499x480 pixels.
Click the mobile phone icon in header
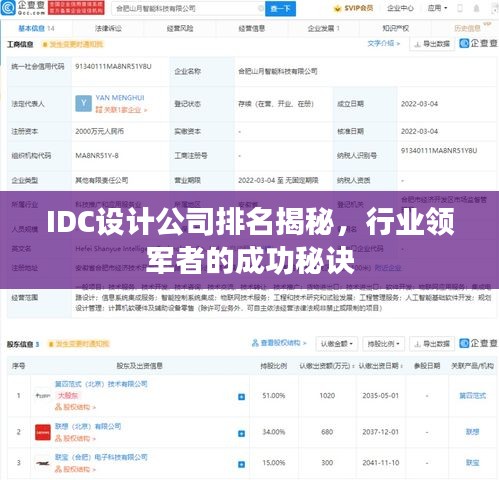(460, 8)
